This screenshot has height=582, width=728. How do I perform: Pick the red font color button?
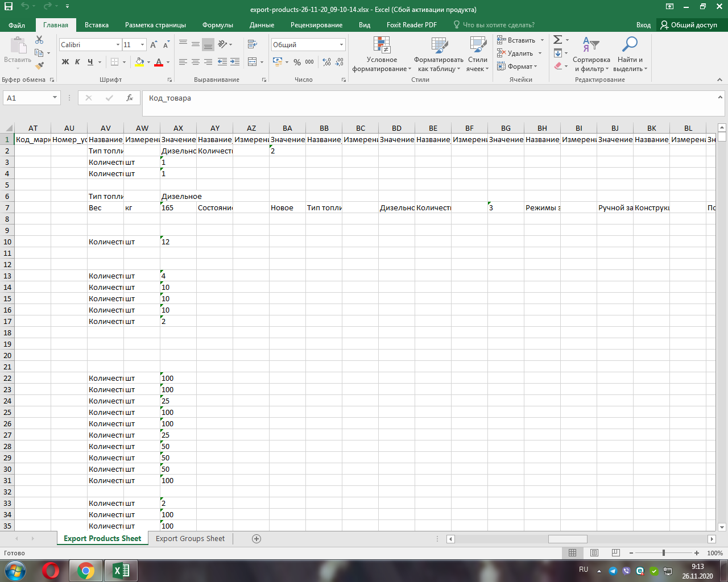coord(159,62)
